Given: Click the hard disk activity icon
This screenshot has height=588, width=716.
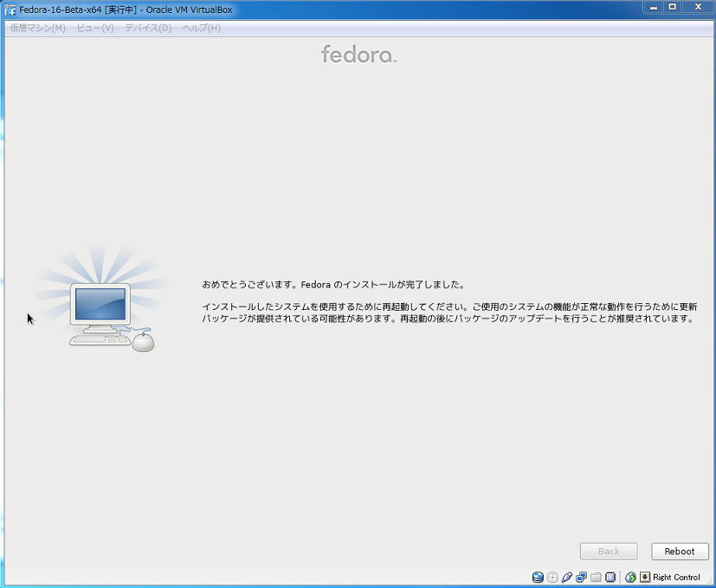Looking at the screenshot, I should [538, 577].
